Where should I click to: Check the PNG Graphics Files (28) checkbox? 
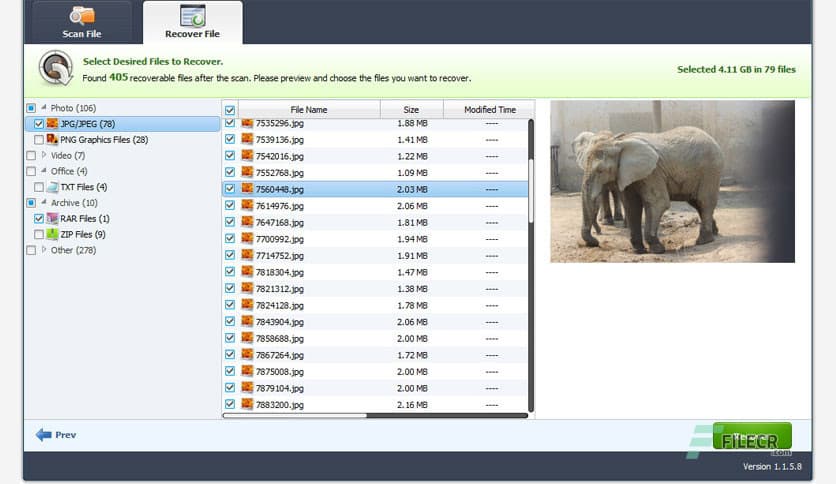(x=38, y=140)
